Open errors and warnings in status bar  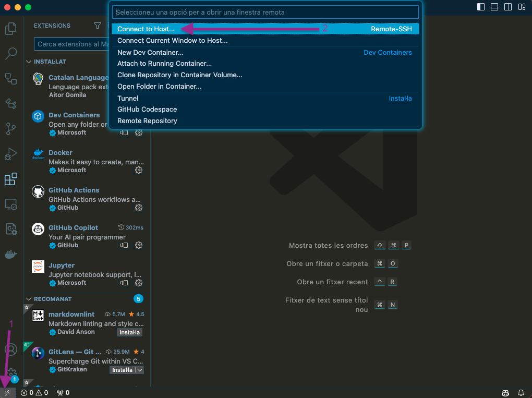click(34, 393)
